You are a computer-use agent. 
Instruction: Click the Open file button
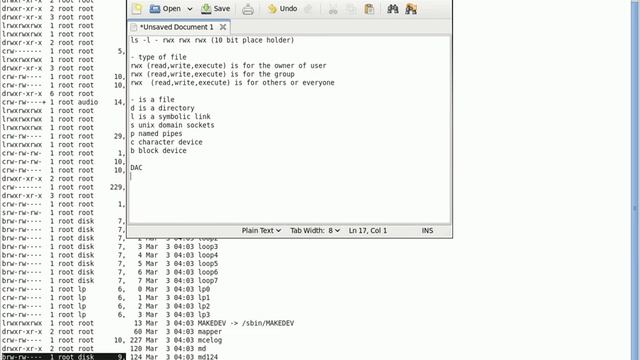165,9
